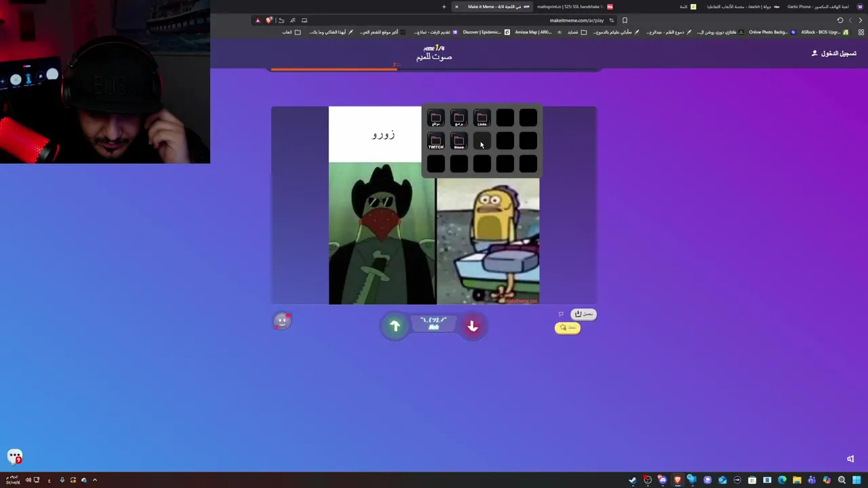The height and width of the screenshot is (488, 868).
Task: Click the login link at top right
Action: click(x=834, y=54)
